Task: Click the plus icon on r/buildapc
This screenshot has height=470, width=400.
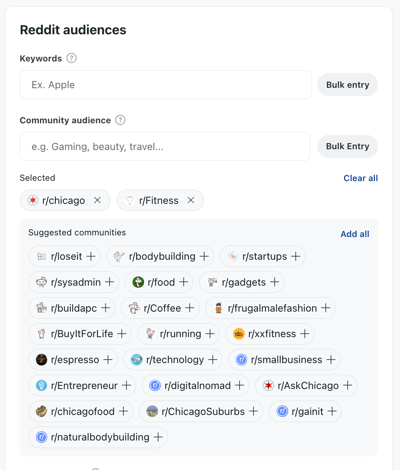Action: tap(105, 308)
